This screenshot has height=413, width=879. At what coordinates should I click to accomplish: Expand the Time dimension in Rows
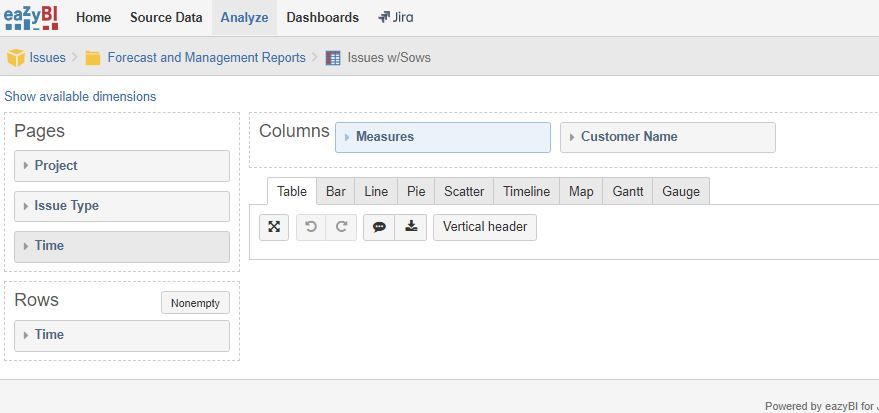click(x=122, y=336)
